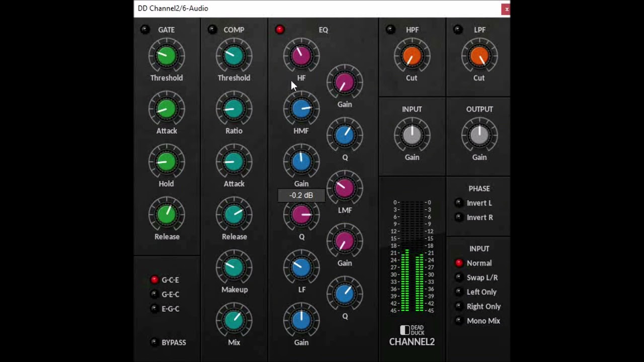Viewport: 644px width, 362px height.
Task: Click the OUTPUT Gain knob
Action: point(479,135)
